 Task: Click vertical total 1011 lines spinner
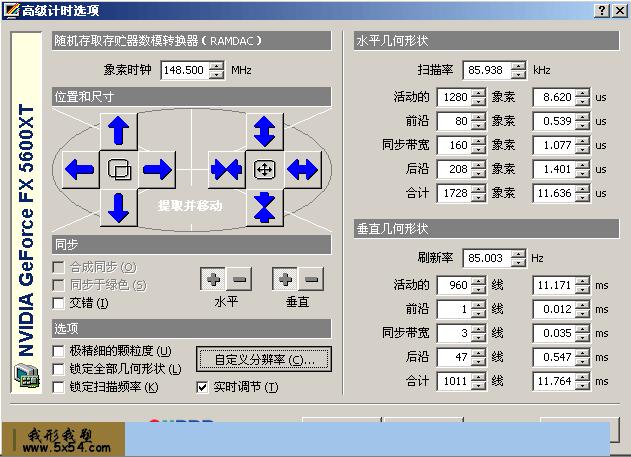pos(478,381)
